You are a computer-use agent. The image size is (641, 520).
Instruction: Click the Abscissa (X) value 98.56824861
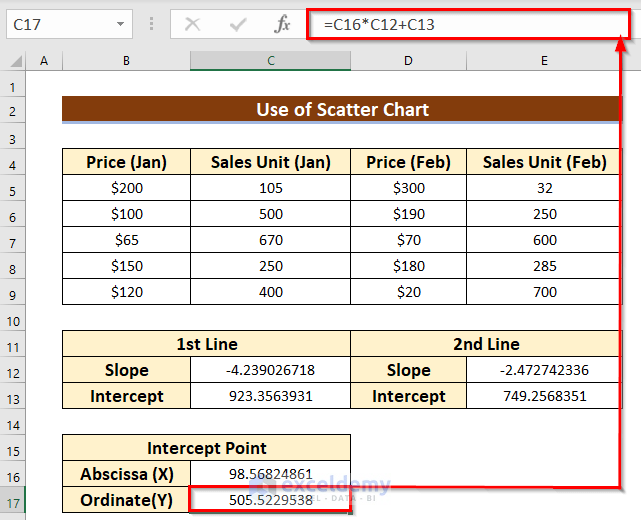click(x=270, y=474)
